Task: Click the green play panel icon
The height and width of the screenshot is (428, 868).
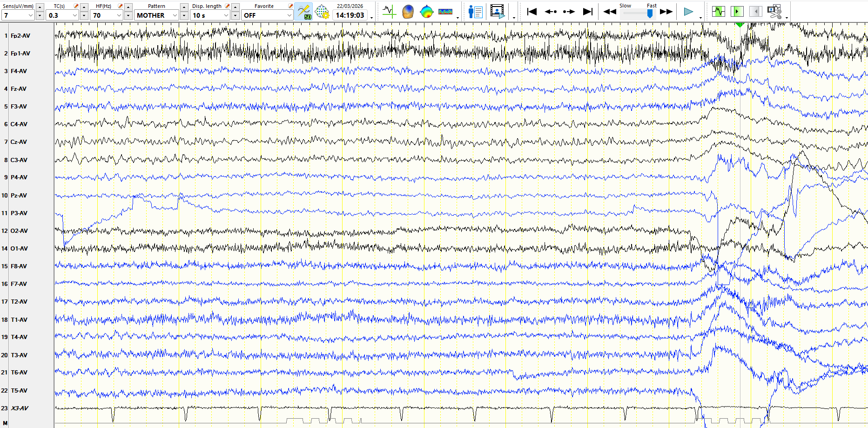Action: pos(737,11)
